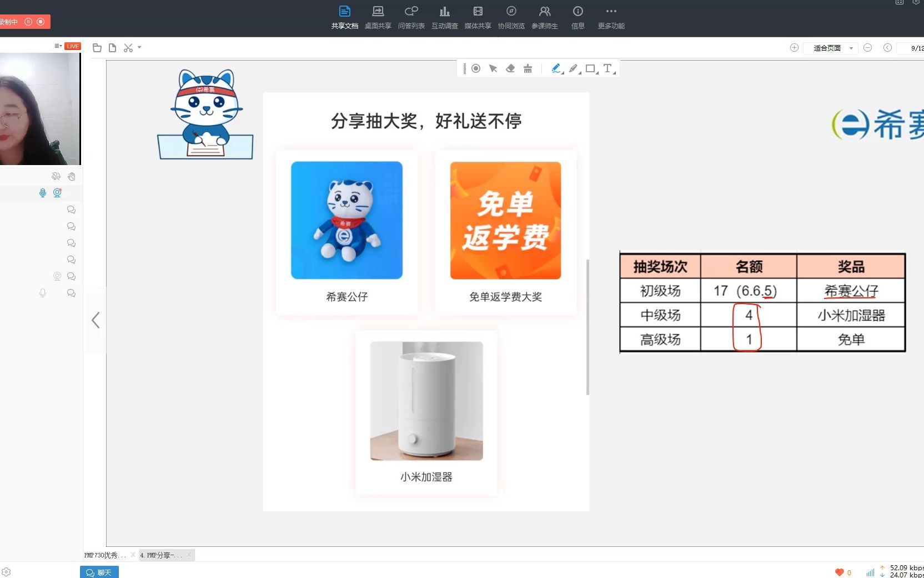Select the highlighter marker tool
This screenshot has width=924, height=578.
[574, 68]
